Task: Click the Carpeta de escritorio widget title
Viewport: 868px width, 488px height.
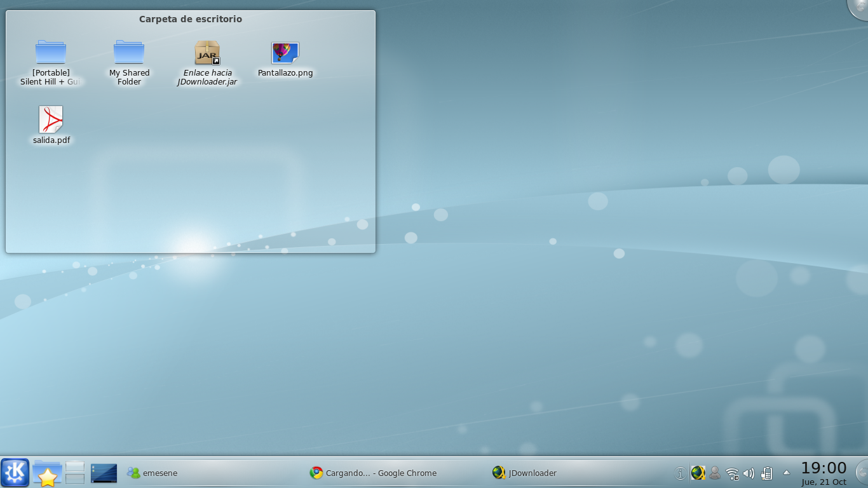Action: [191, 19]
